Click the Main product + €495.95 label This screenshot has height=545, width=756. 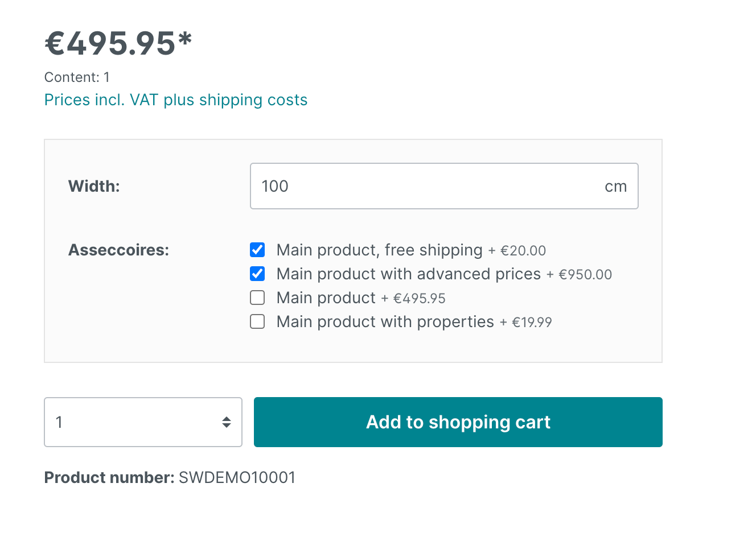[361, 298]
